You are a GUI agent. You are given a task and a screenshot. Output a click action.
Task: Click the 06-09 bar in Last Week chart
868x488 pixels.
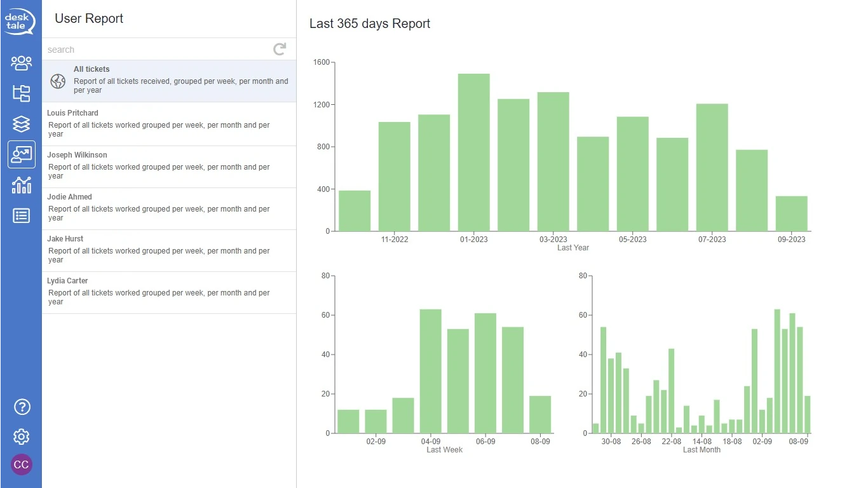485,373
